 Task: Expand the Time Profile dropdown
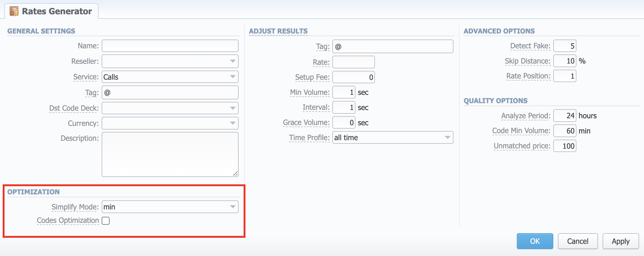[393, 137]
